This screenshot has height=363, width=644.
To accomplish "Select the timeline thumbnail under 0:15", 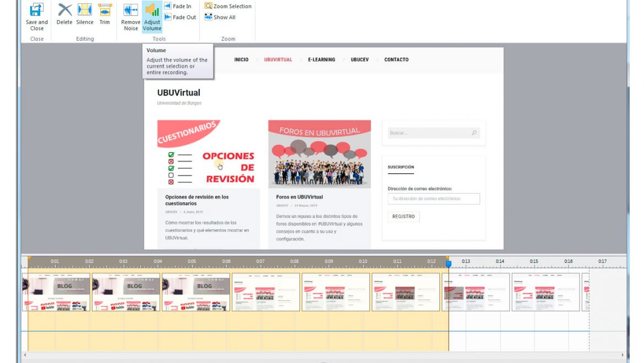I will [x=545, y=292].
